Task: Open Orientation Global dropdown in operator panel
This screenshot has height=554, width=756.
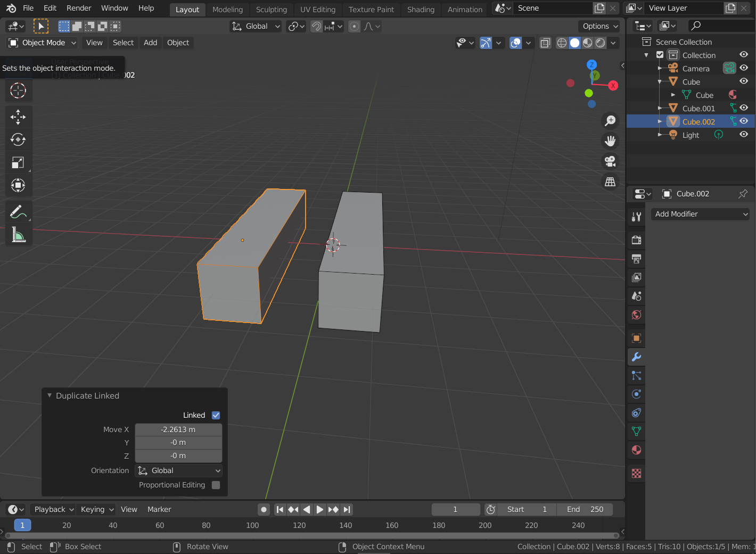Action: (178, 470)
